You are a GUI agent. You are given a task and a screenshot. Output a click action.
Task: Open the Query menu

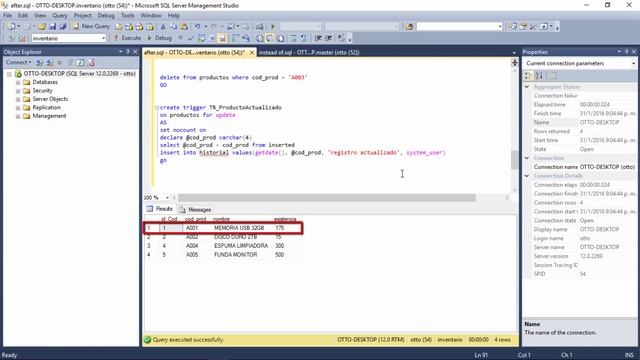60,15
